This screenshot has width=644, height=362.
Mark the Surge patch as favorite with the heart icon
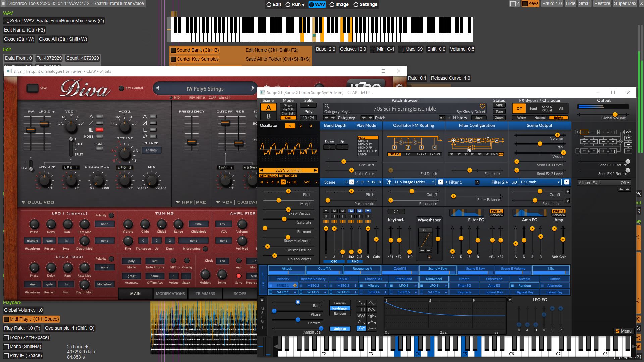(482, 106)
